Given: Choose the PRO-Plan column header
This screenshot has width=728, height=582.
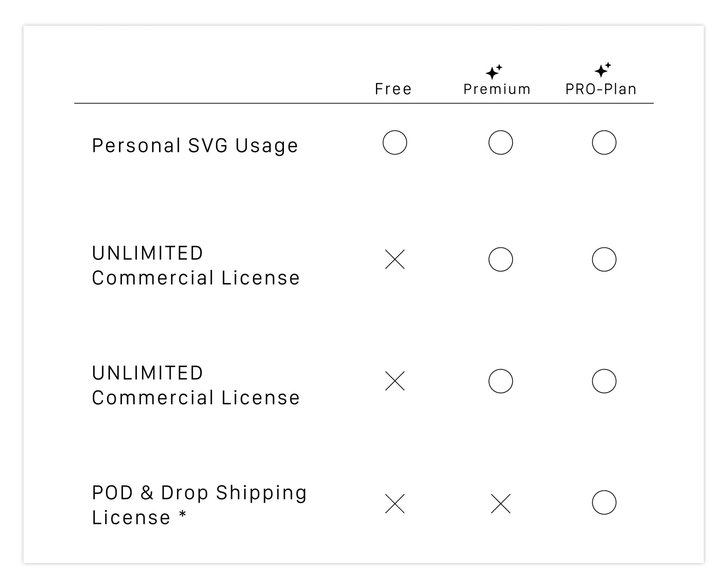Looking at the screenshot, I should [x=601, y=89].
